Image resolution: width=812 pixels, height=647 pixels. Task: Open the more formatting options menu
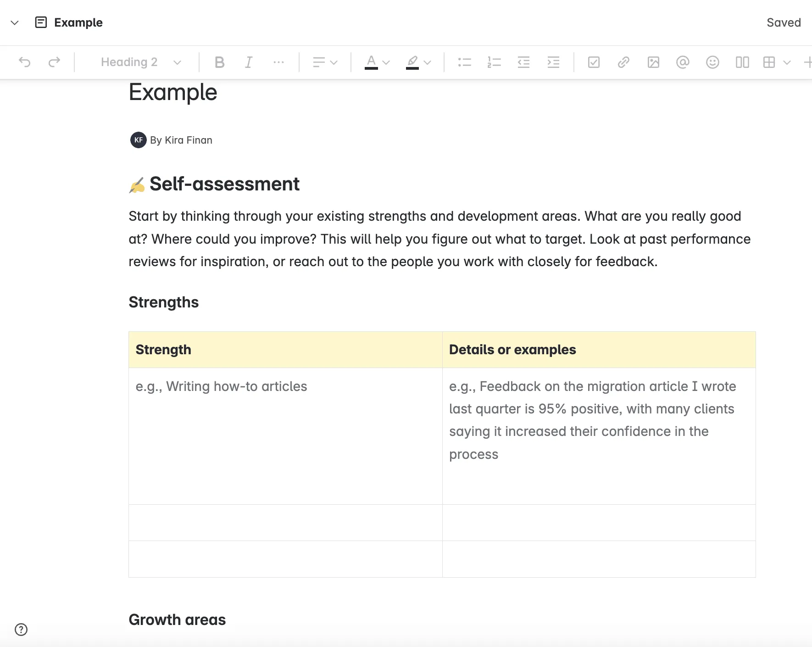point(278,62)
